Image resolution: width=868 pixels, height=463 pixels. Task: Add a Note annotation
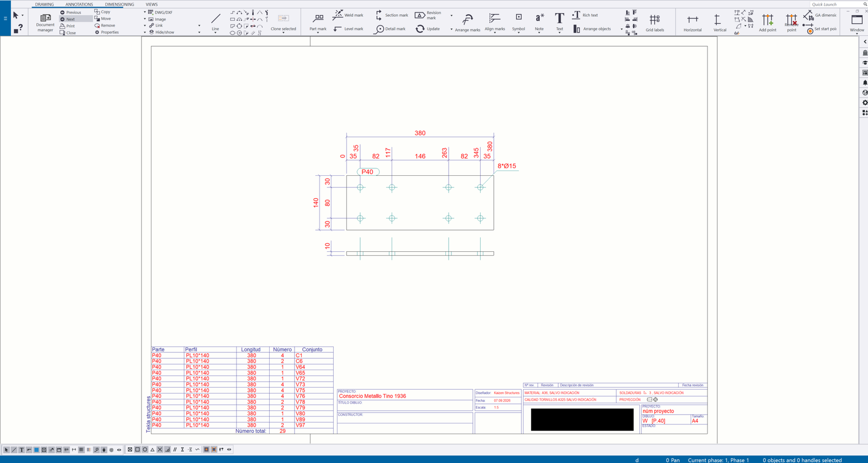point(539,22)
